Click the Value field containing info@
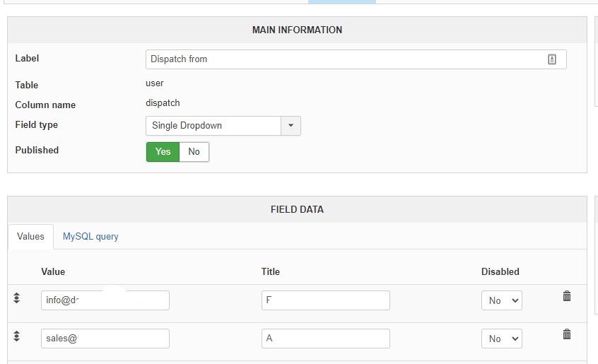The image size is (598, 364). (105, 300)
